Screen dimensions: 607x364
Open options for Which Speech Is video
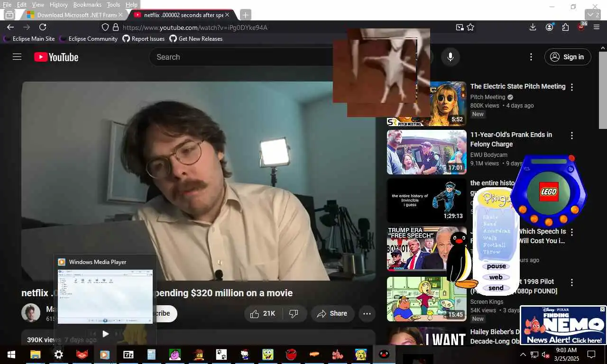click(x=571, y=232)
